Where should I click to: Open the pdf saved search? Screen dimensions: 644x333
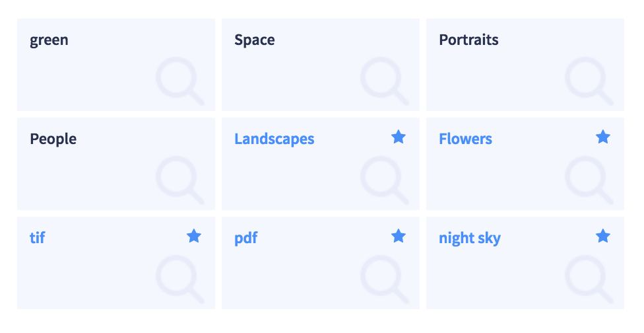245,238
